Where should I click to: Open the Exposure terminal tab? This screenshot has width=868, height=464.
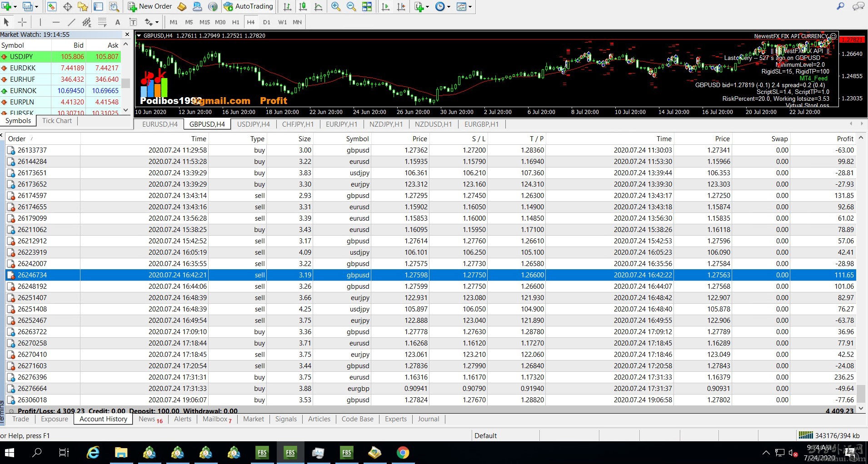point(55,419)
